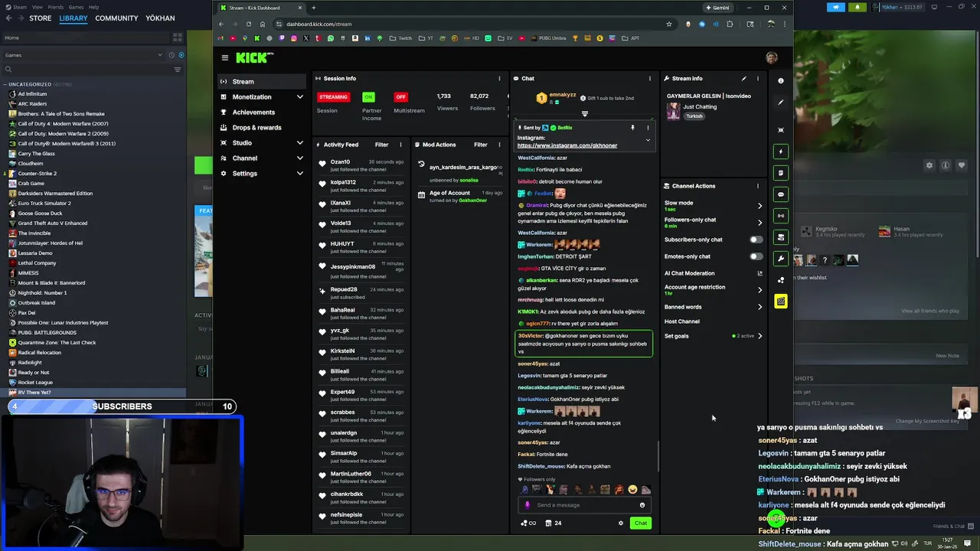
Task: Reload the dashboard page
Action: coord(249,24)
